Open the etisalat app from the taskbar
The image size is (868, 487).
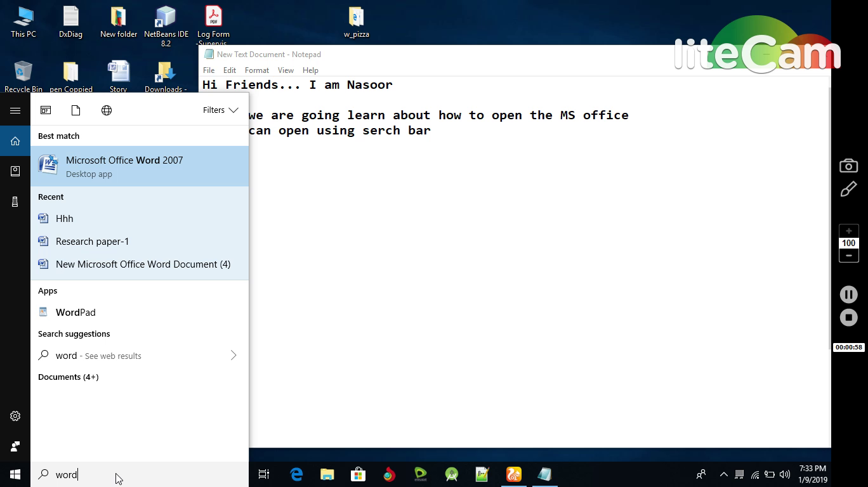pyautogui.click(x=420, y=474)
